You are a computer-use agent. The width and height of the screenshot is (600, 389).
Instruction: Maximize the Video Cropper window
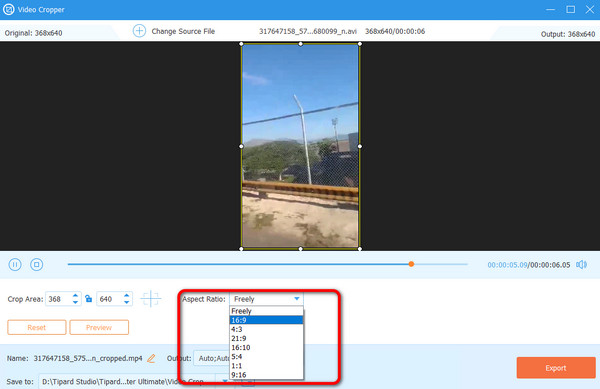pos(571,9)
